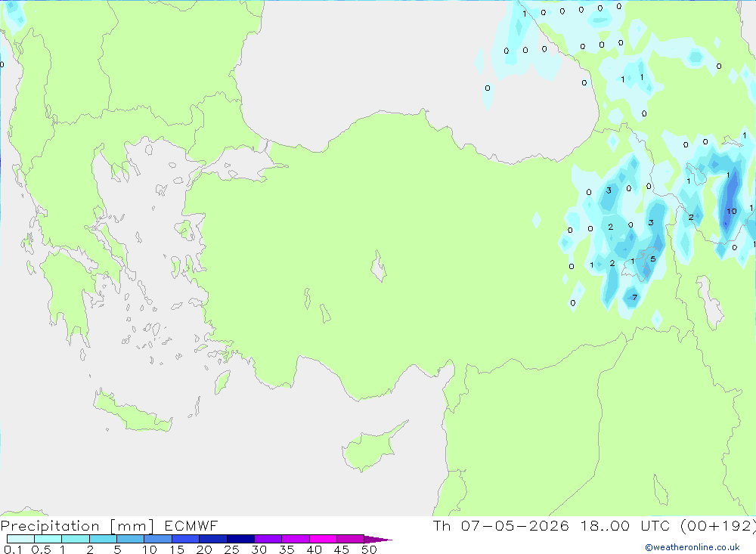Click the '7' precipitation value on the map
Image resolution: width=756 pixels, height=554 pixels.
634,298
